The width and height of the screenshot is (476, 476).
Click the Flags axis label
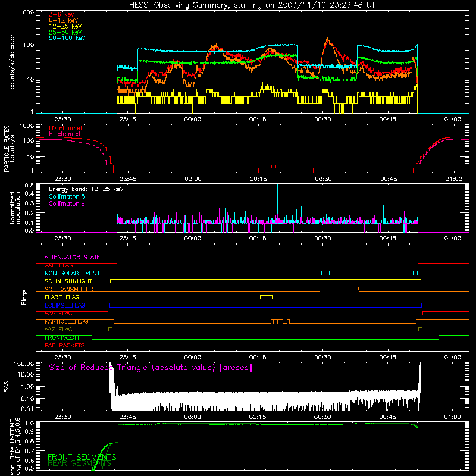click(x=24, y=297)
